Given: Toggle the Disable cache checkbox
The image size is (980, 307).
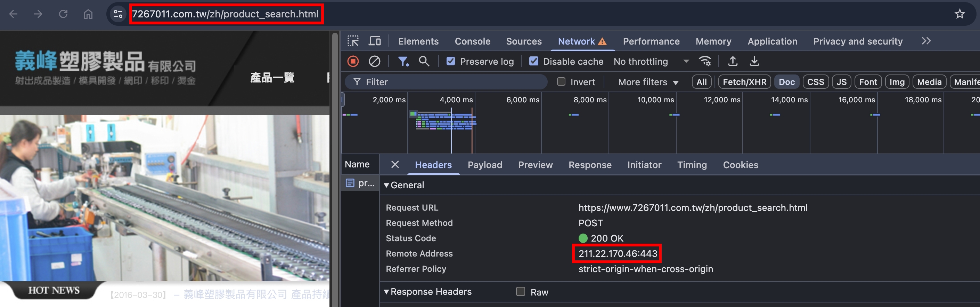Looking at the screenshot, I should point(534,61).
